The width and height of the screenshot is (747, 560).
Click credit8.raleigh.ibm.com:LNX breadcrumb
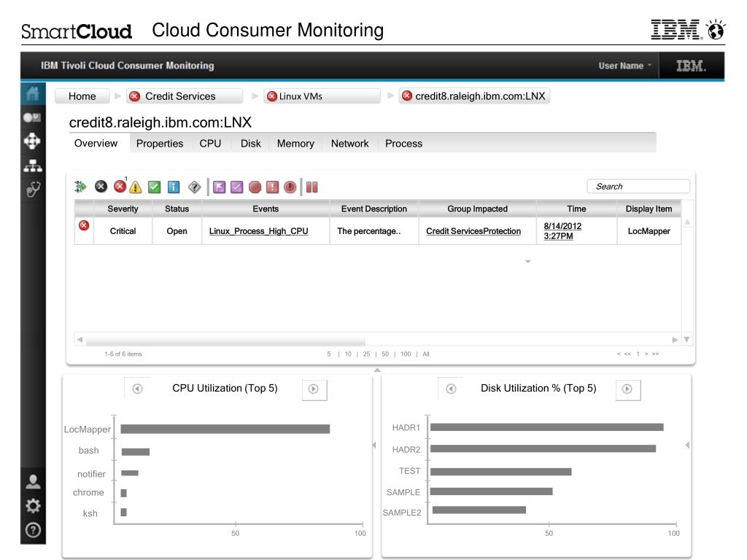(474, 96)
